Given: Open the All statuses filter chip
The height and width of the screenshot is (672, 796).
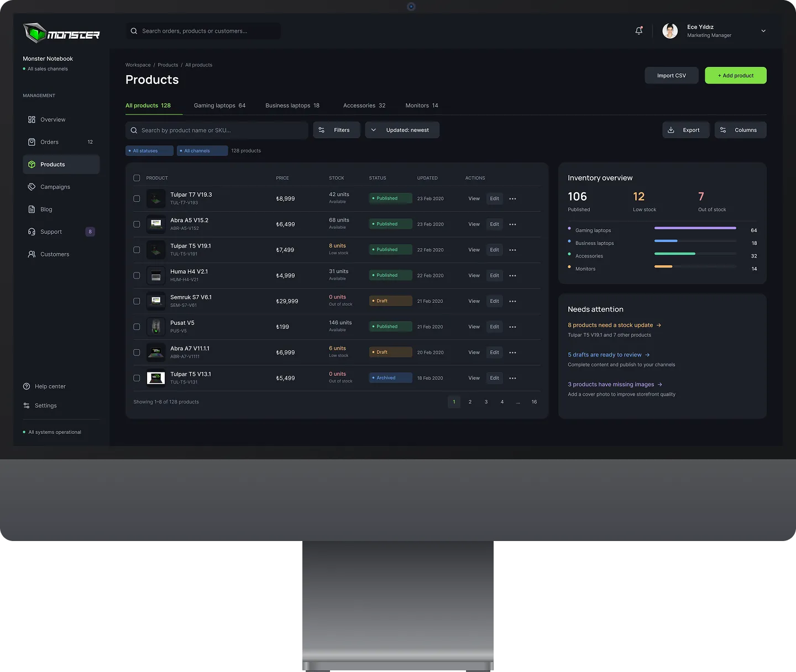Looking at the screenshot, I should [x=149, y=151].
